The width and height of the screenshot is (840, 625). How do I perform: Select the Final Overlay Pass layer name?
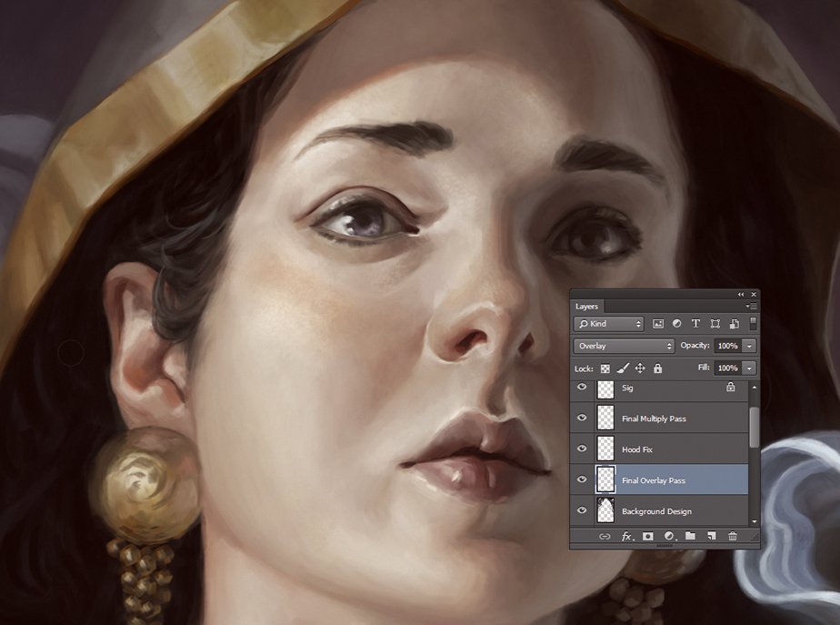click(x=654, y=481)
